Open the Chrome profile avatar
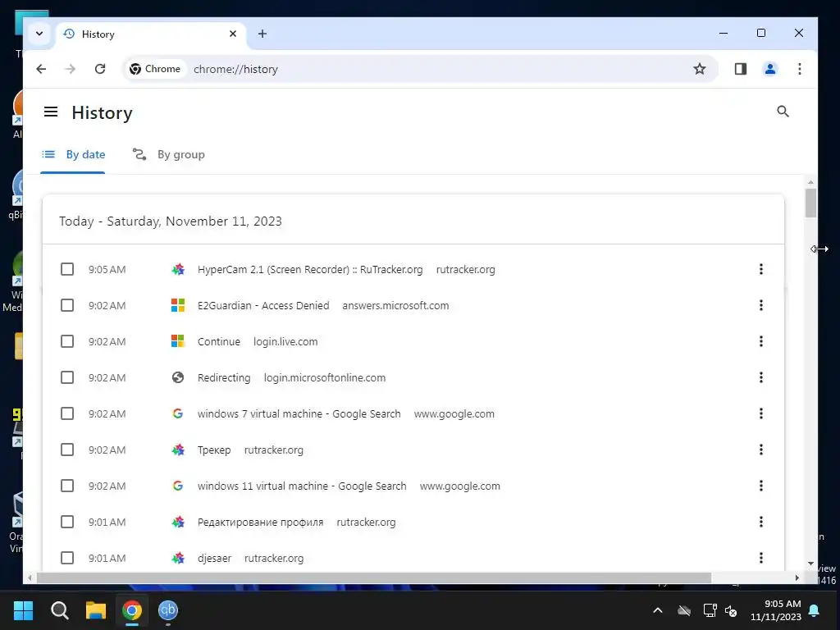 point(769,69)
